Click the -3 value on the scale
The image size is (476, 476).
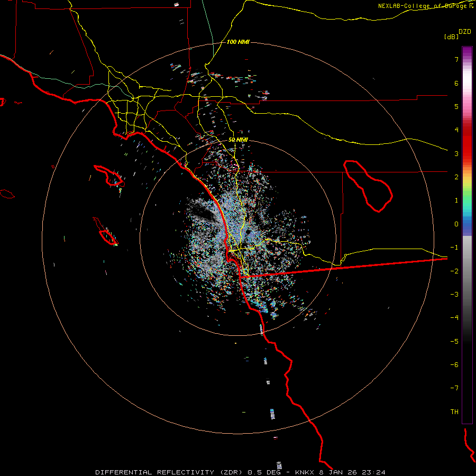(454, 295)
